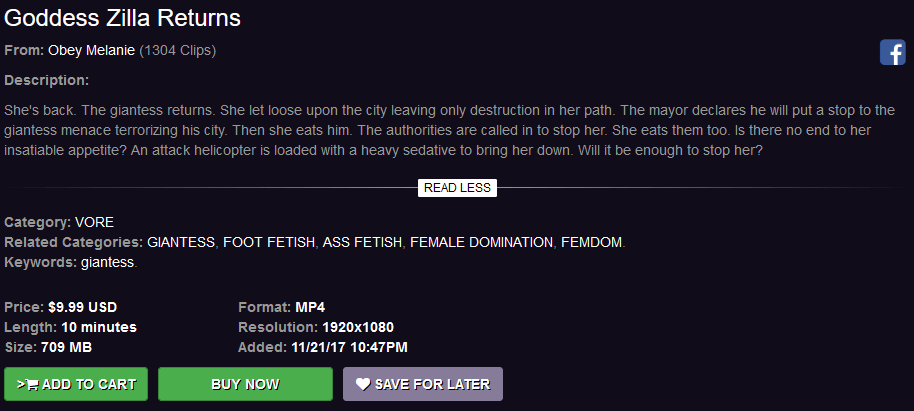This screenshot has width=914, height=411.
Task: Visit the FEMALE DOMINATION related category
Action: (481, 242)
